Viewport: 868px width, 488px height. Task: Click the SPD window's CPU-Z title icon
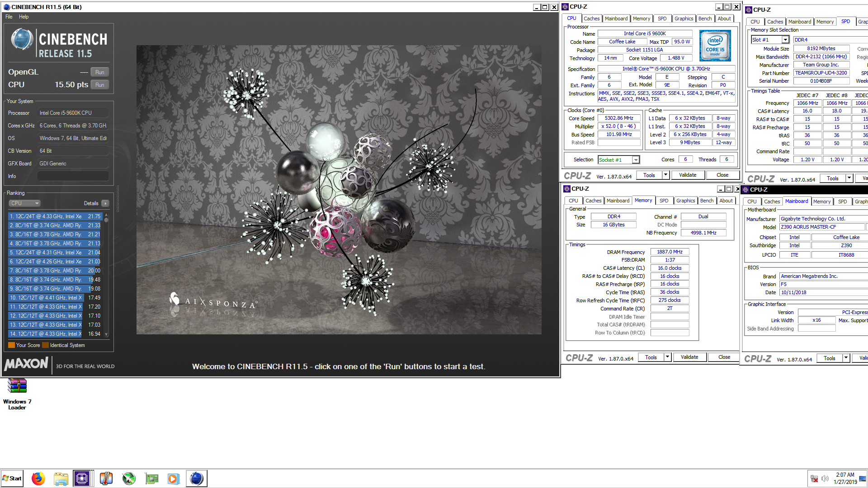click(749, 10)
